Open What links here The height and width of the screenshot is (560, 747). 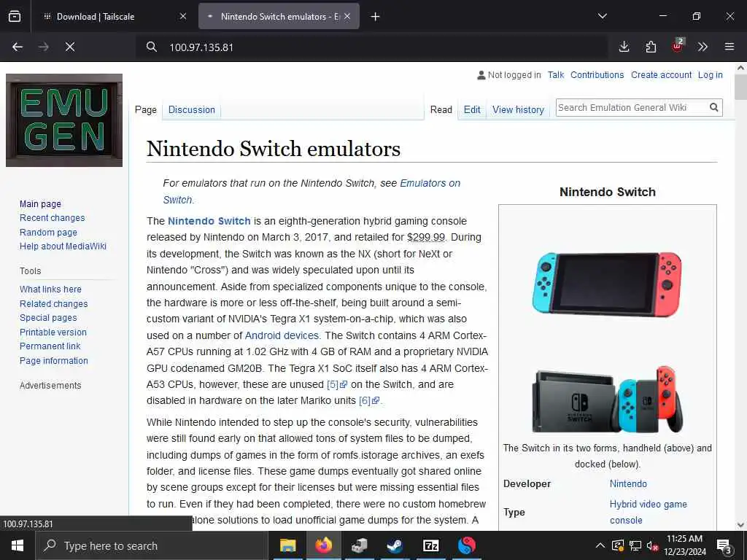pyautogui.click(x=50, y=289)
